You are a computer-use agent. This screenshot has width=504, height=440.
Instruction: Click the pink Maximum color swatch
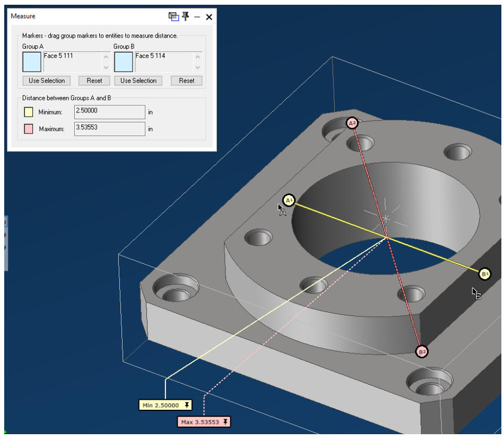(x=29, y=129)
